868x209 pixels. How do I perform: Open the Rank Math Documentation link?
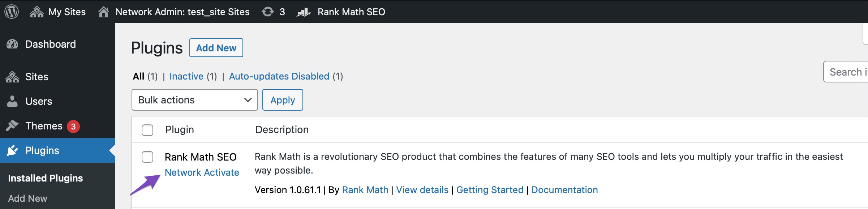click(564, 190)
